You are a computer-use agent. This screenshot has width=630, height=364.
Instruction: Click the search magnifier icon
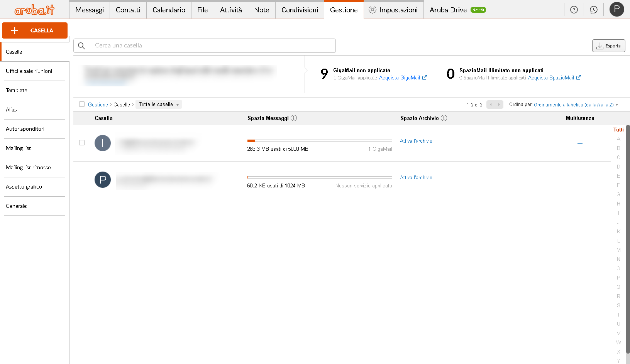point(81,45)
